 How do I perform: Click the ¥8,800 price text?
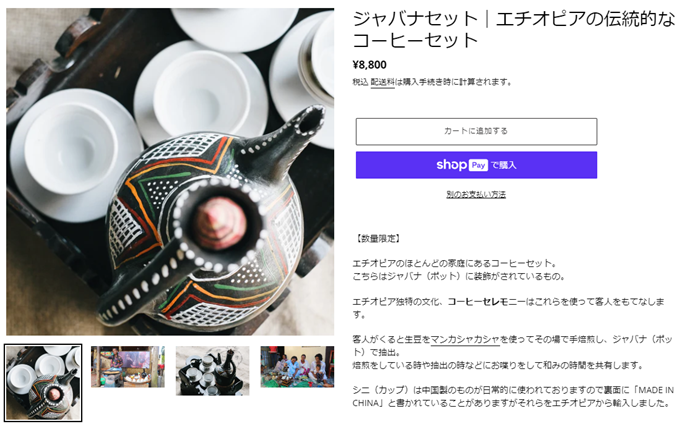click(x=370, y=65)
